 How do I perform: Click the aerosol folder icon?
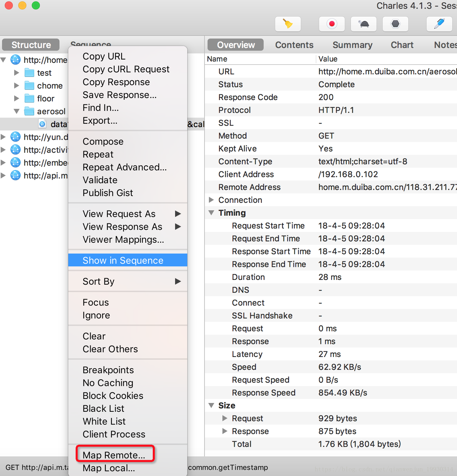29,111
